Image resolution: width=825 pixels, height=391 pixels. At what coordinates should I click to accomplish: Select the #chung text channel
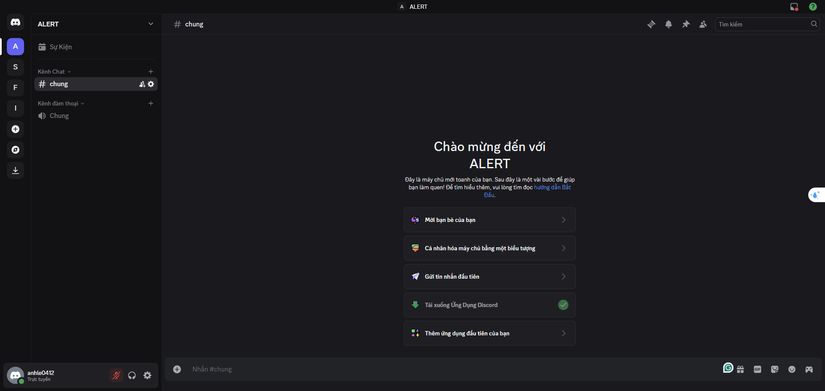(x=96, y=84)
